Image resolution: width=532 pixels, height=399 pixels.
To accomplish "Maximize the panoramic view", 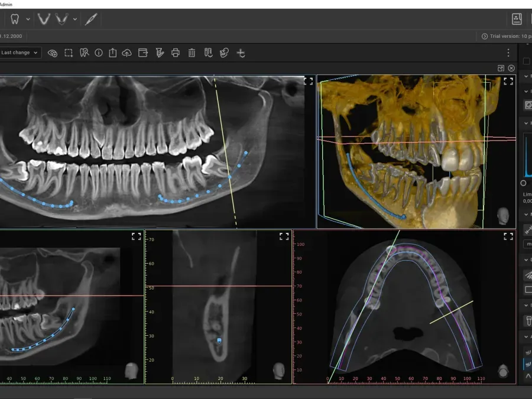I will click(308, 81).
